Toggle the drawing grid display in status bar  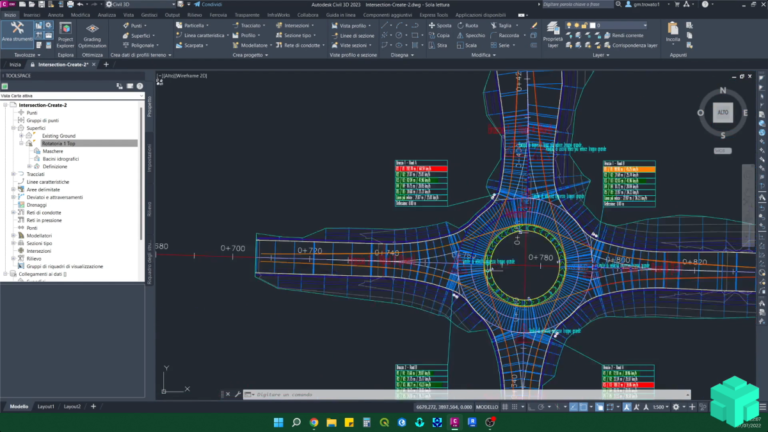505,407
